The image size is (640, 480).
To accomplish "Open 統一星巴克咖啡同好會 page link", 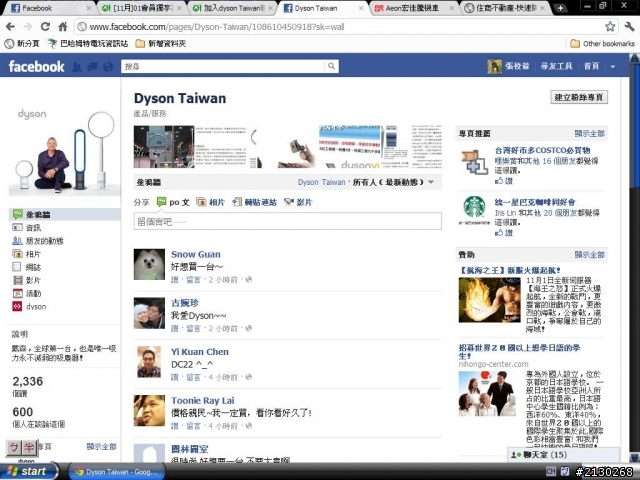I will pos(535,202).
